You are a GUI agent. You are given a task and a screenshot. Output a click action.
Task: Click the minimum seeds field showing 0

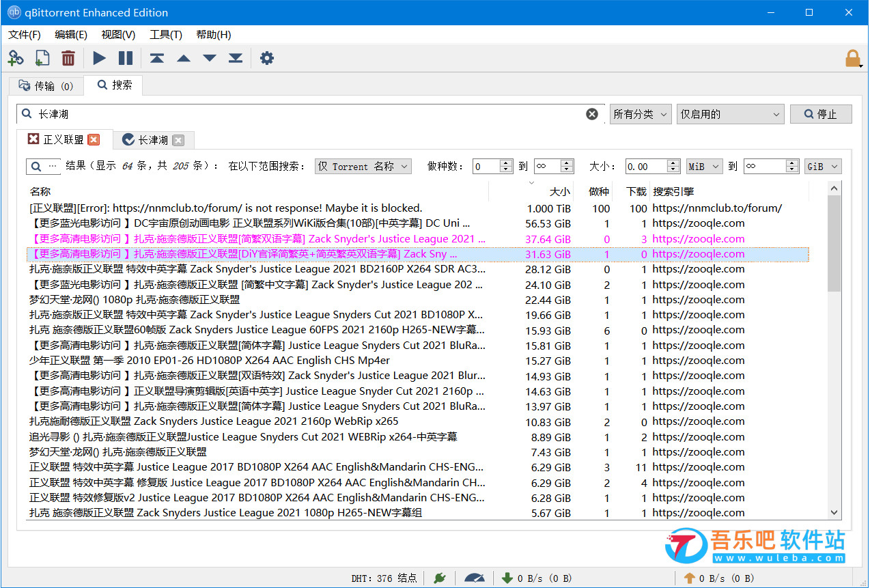(486, 166)
